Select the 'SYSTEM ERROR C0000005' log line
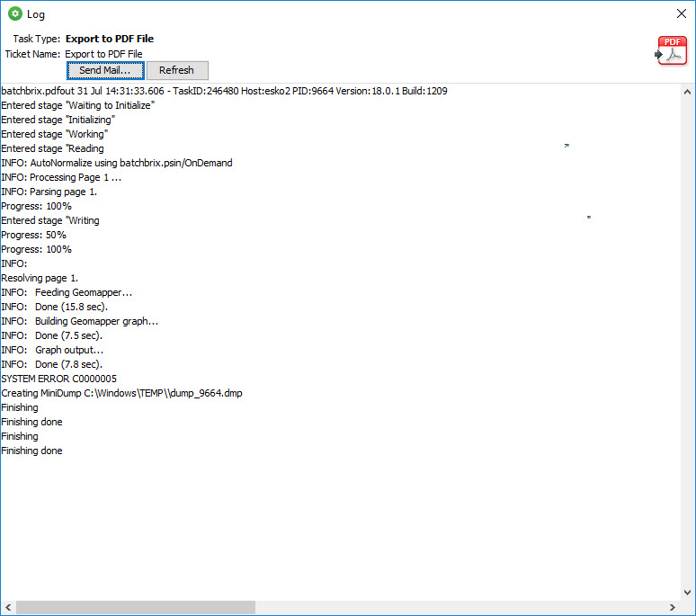The height and width of the screenshot is (616, 696). pos(59,379)
